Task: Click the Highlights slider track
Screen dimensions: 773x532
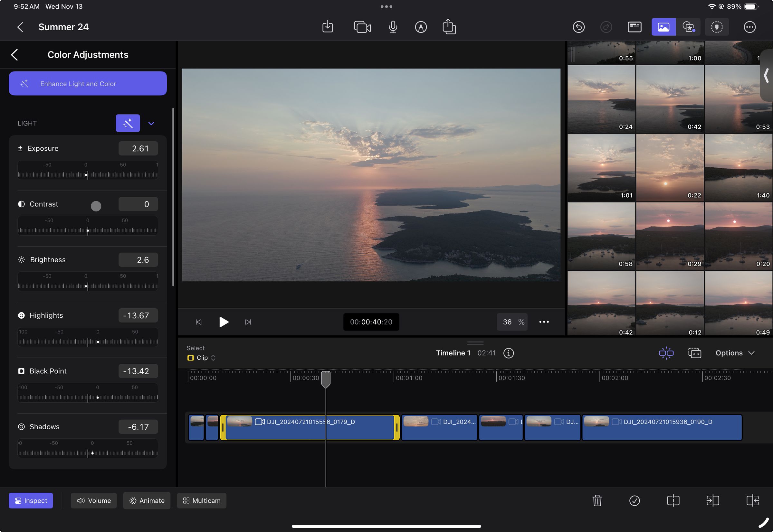Action: [88, 342]
